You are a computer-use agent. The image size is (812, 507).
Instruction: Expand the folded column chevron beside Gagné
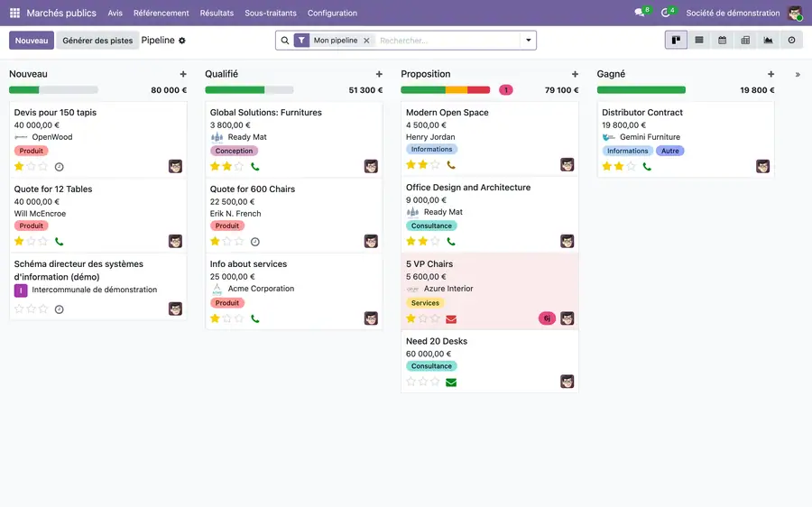(798, 75)
